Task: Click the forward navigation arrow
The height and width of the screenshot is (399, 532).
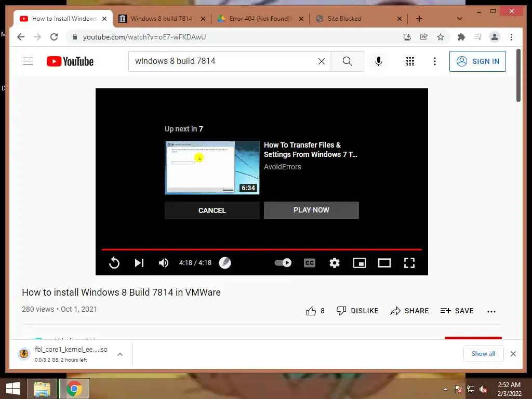Action: tap(37, 37)
